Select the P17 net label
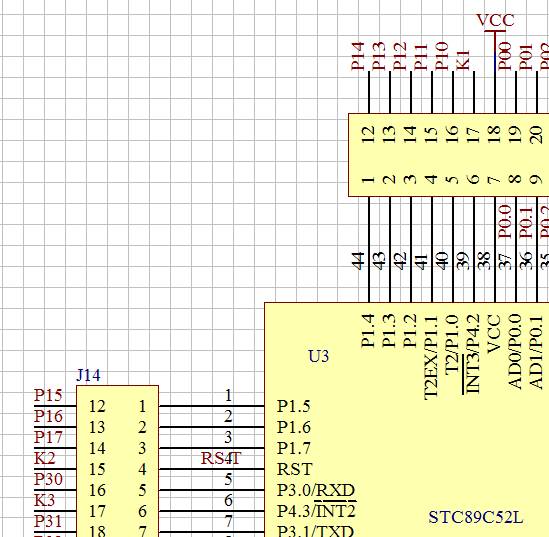 tap(48, 437)
